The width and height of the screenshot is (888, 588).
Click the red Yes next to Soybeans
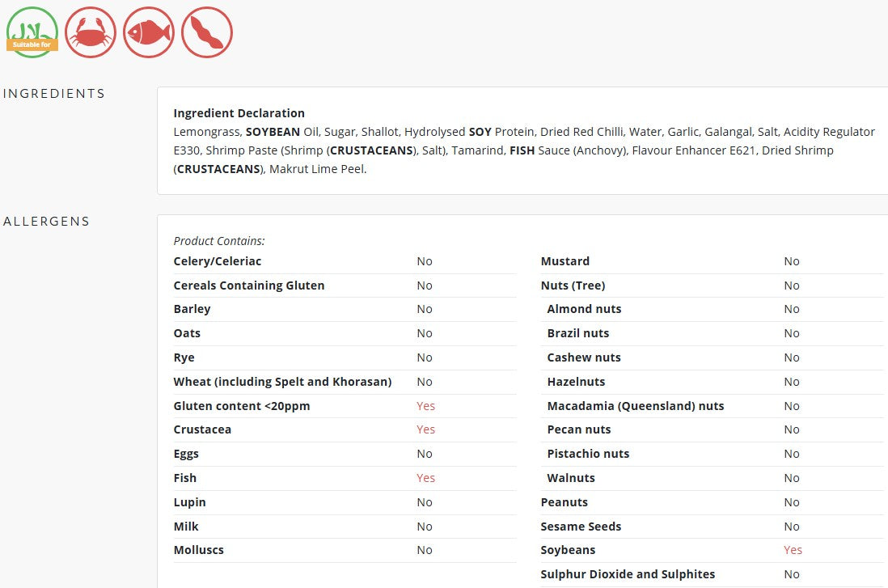pos(793,550)
